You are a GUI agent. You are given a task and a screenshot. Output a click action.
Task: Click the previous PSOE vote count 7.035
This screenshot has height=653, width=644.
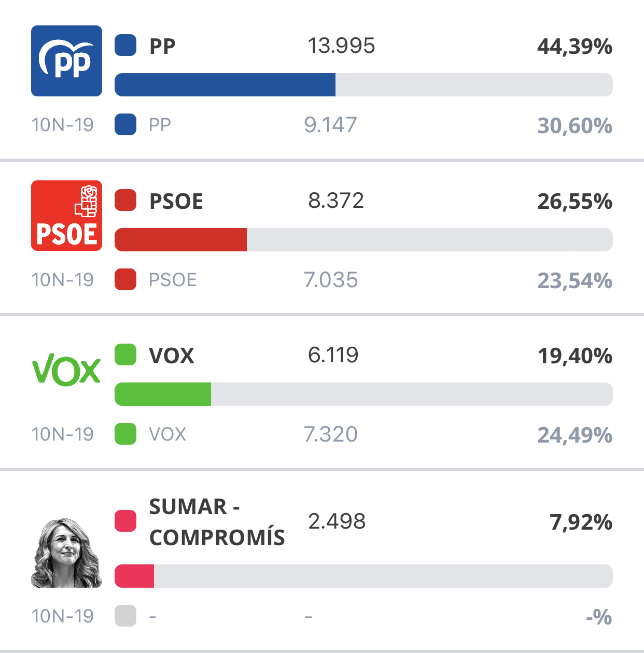(x=331, y=280)
